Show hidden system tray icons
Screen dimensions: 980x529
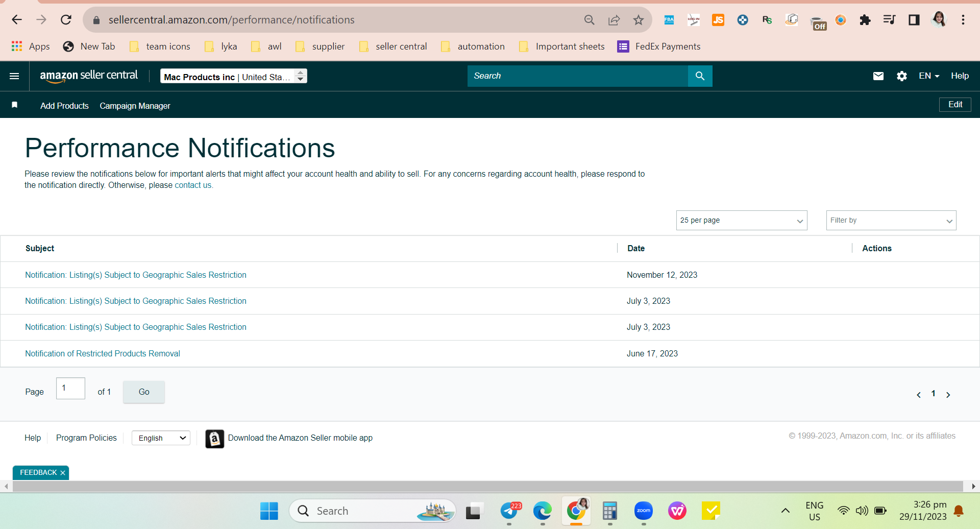[x=786, y=511]
